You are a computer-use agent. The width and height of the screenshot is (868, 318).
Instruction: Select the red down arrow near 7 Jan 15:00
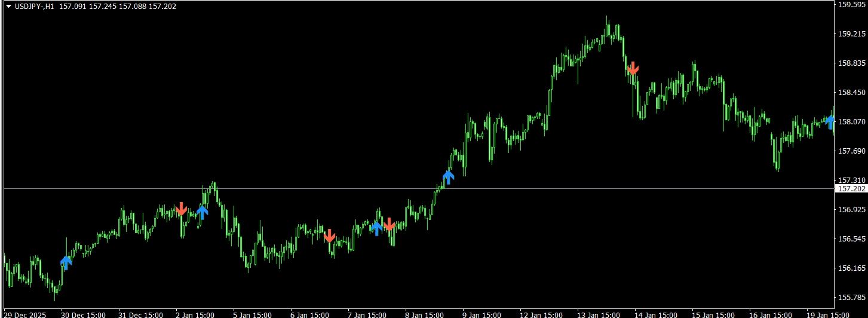389,224
